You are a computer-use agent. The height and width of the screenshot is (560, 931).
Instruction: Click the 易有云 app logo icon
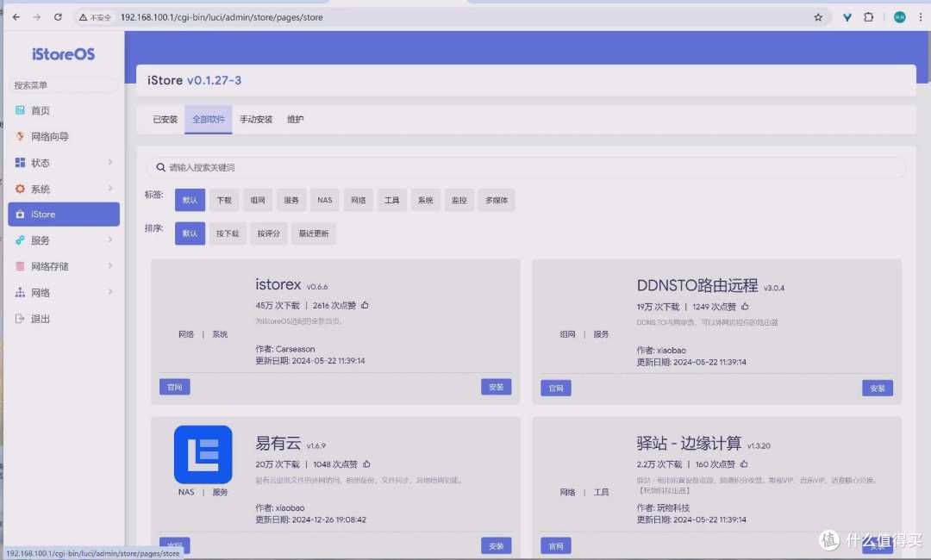click(203, 454)
